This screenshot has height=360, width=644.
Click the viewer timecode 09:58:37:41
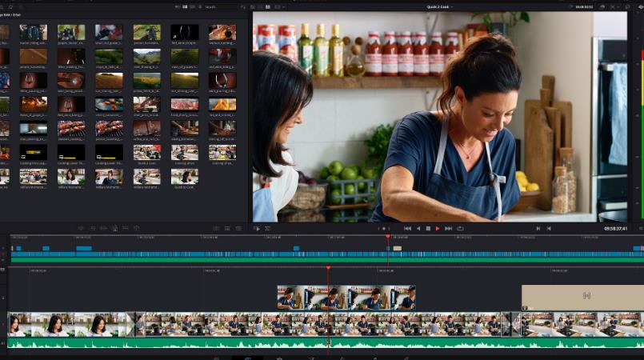pyautogui.click(x=615, y=229)
